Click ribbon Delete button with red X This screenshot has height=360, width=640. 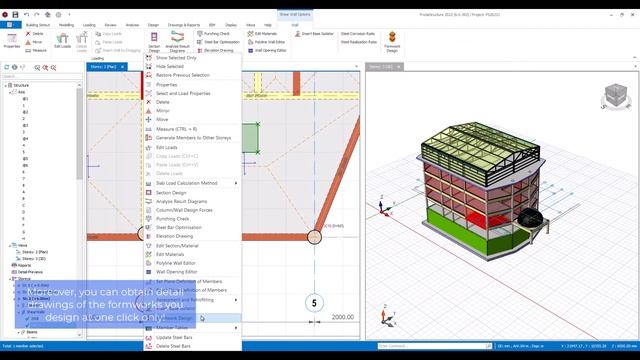35,33
